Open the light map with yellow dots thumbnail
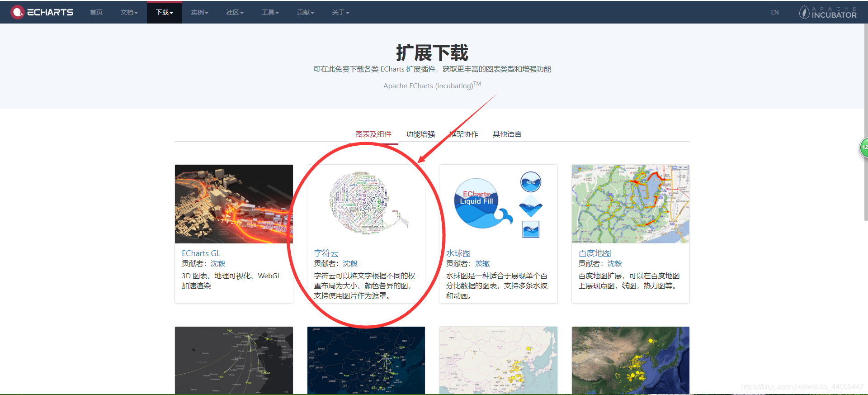The height and width of the screenshot is (395, 868). pyautogui.click(x=498, y=361)
